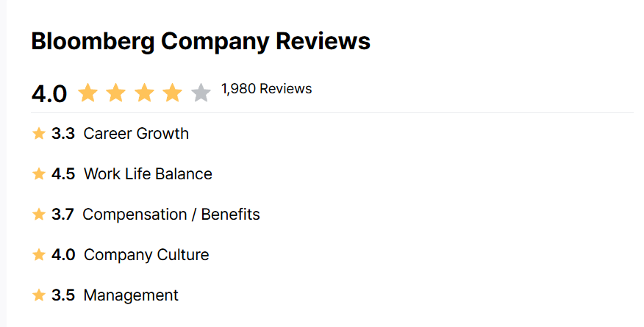
Task: Click the star icon beside Company Culture
Action: tap(39, 254)
